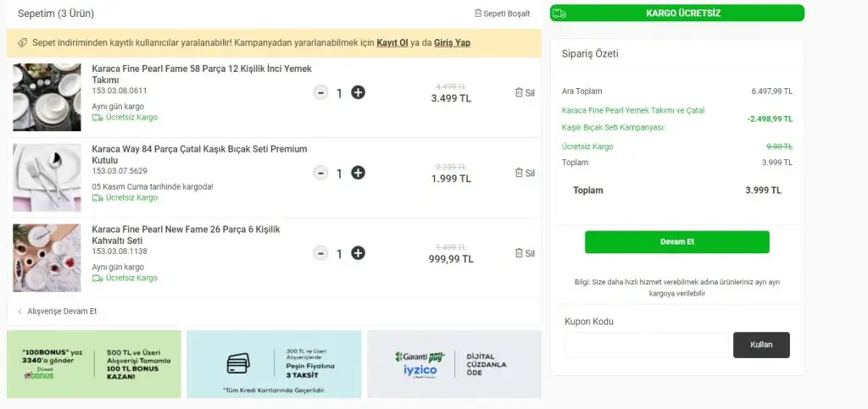Open the Karaca Way cutlery set thumbnail
Viewport: 868px width, 409px height.
[47, 177]
